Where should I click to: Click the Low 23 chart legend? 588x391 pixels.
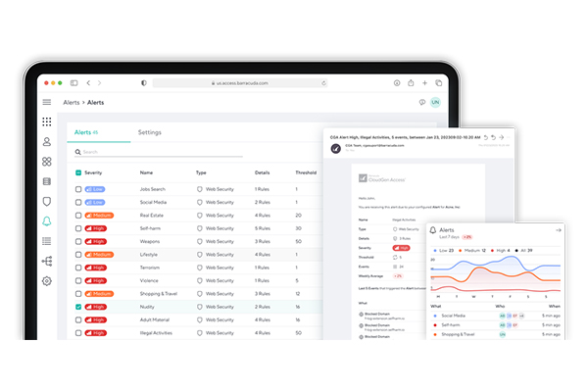pos(444,251)
